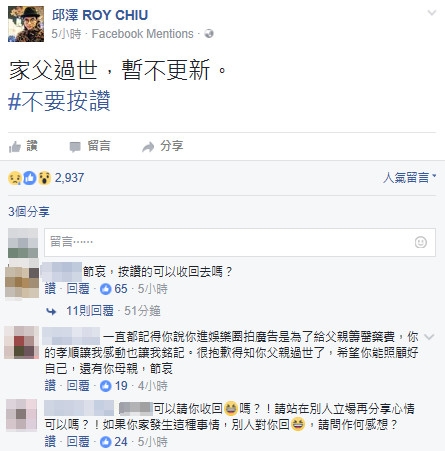Click the 分享 share arrow icon
The image size is (445, 451).
click(148, 147)
